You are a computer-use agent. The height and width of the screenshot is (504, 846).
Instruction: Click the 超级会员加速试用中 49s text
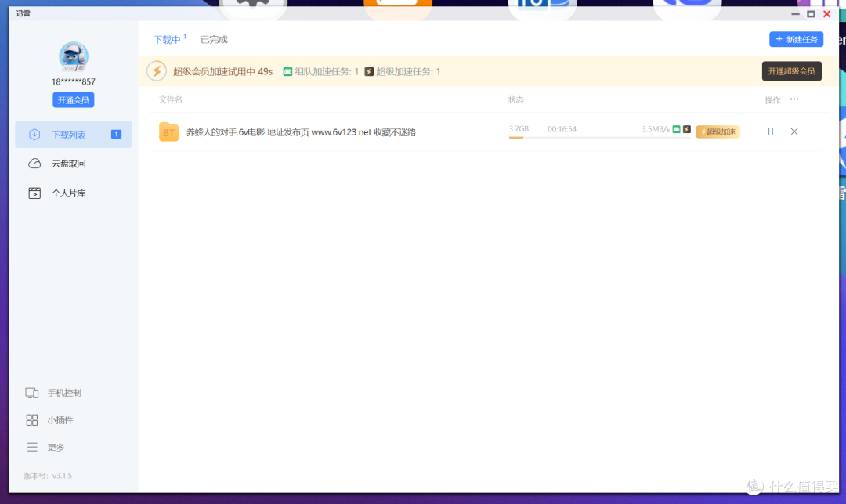tap(222, 72)
